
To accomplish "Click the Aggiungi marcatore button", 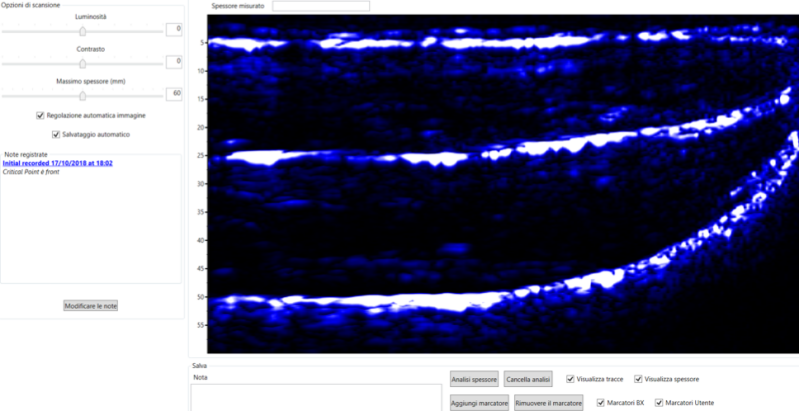I will 480,402.
